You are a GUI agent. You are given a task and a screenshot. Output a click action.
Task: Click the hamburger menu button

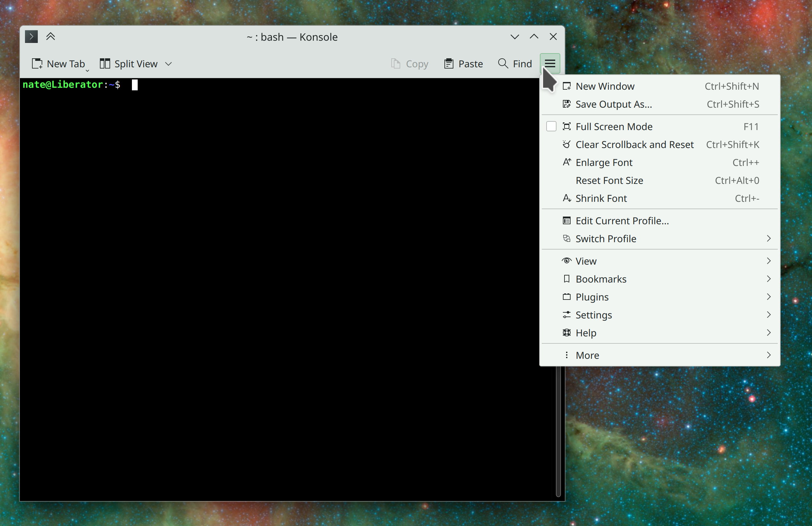550,63
